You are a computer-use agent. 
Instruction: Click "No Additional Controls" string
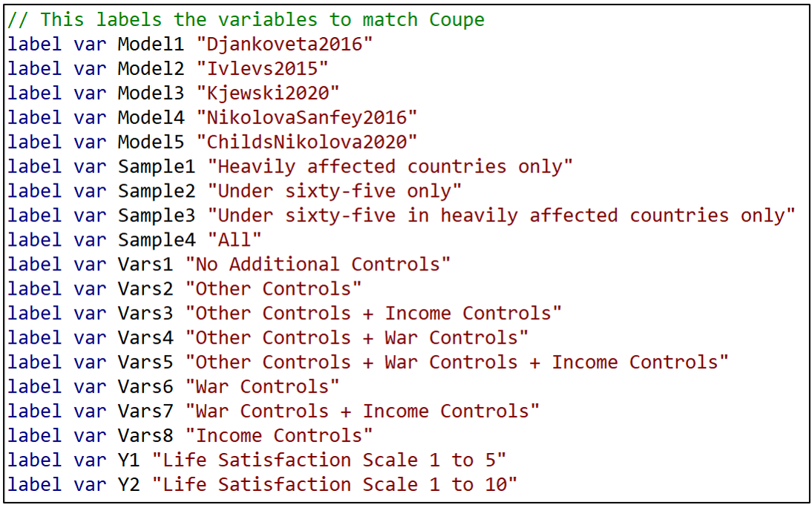coord(318,264)
